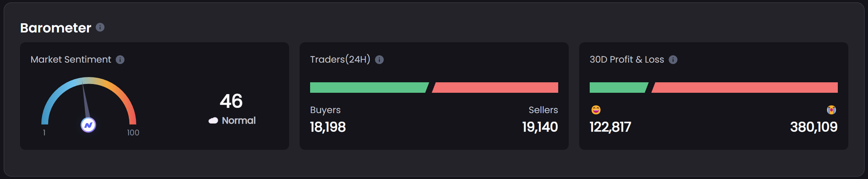
Task: Click the Market Sentiment info icon
Action: [x=120, y=60]
